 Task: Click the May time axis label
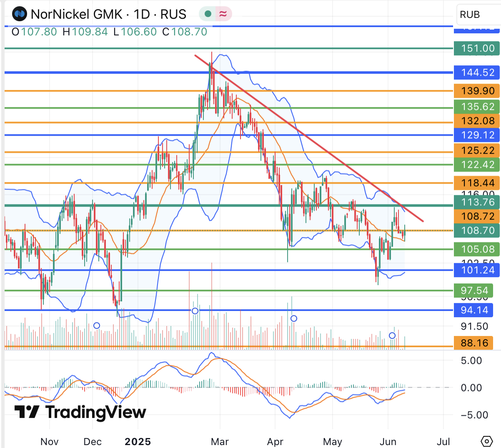click(333, 442)
